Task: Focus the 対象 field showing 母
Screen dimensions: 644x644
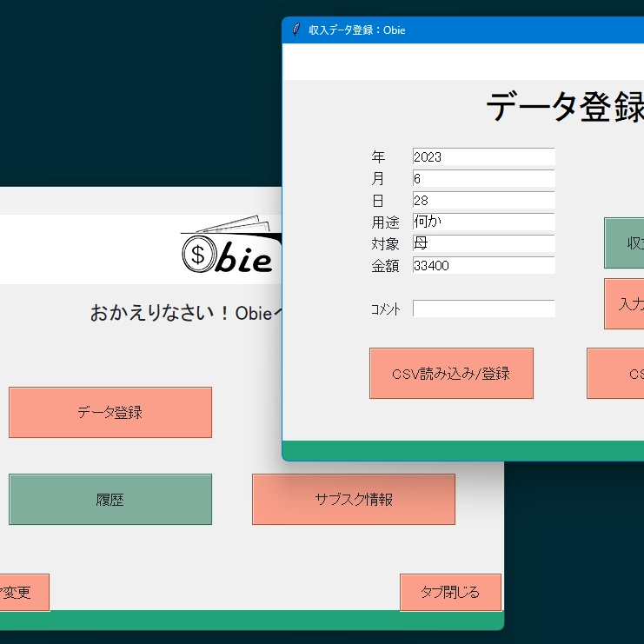Action: click(x=483, y=243)
